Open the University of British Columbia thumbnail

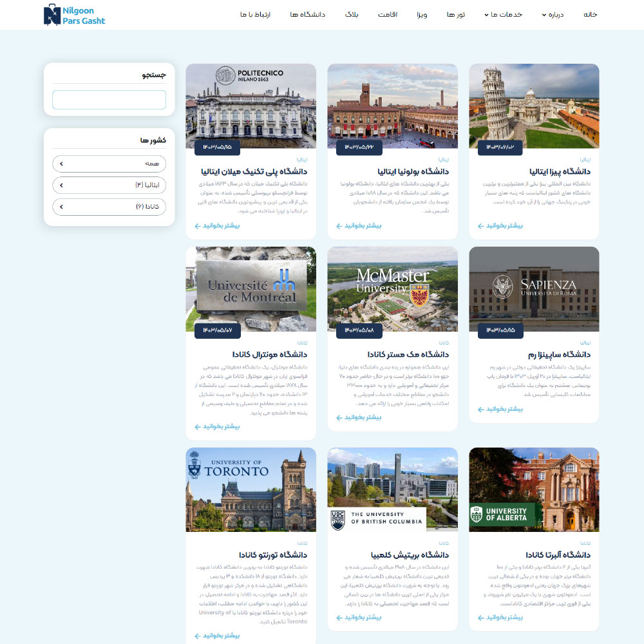[x=393, y=489]
